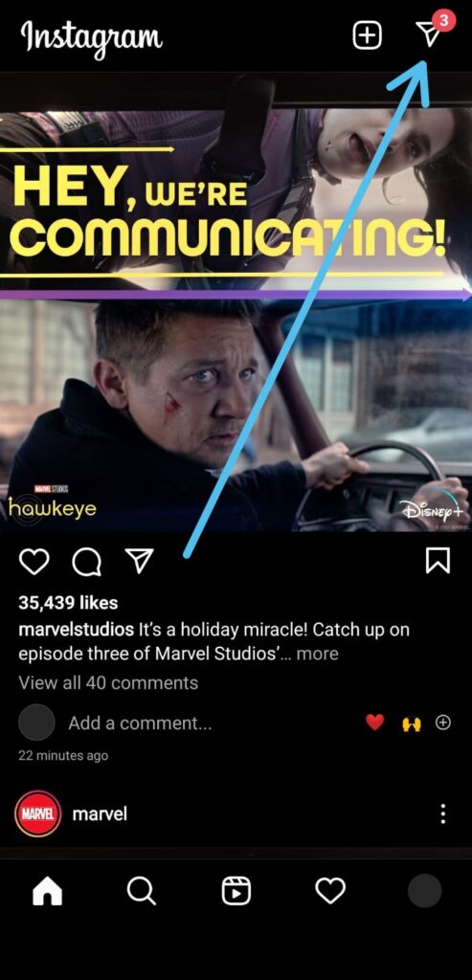
Task: Open the activity heart tab
Action: tap(330, 890)
